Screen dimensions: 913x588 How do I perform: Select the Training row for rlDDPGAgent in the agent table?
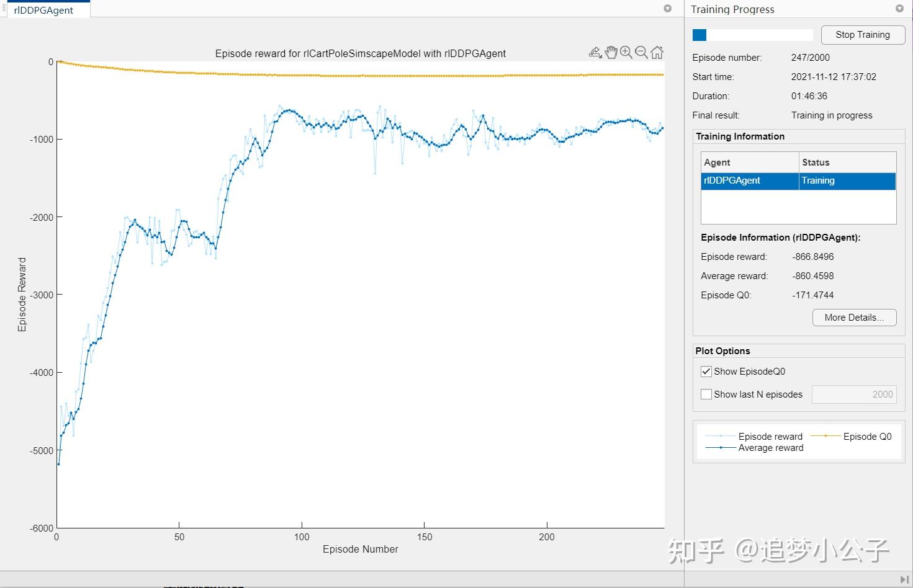[x=798, y=180]
